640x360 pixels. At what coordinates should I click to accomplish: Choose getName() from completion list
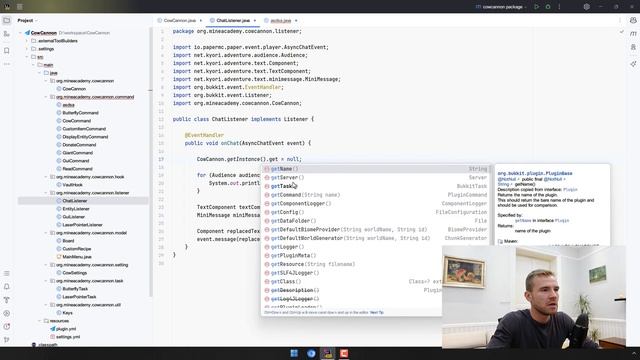(x=376, y=169)
